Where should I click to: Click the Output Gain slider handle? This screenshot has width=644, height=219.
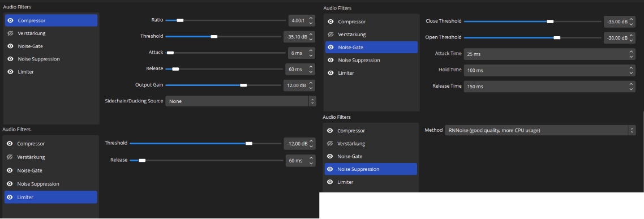tap(243, 85)
